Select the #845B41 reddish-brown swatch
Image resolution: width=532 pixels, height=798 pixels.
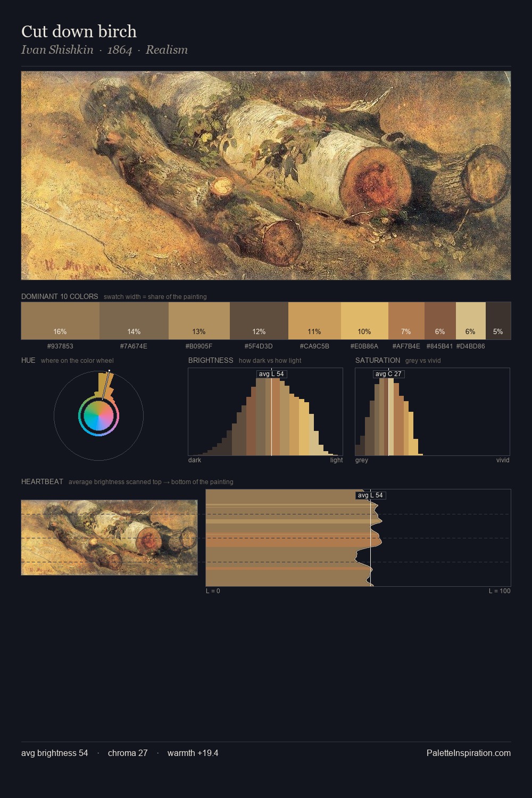440,321
